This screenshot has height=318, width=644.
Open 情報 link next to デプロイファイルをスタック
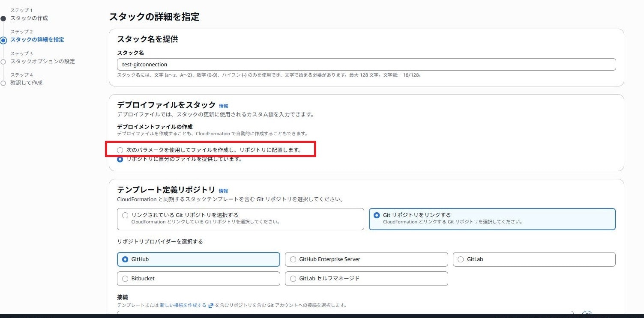pos(224,106)
